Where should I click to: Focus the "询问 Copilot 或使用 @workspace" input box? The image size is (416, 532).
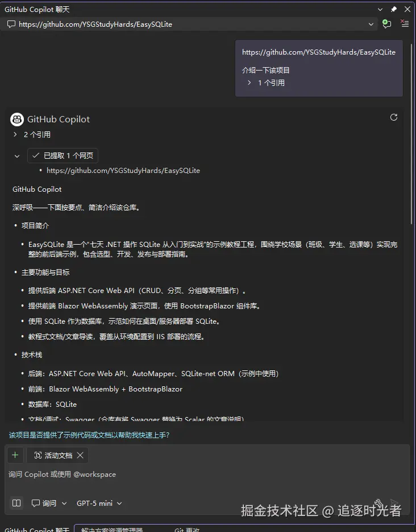pos(207,475)
